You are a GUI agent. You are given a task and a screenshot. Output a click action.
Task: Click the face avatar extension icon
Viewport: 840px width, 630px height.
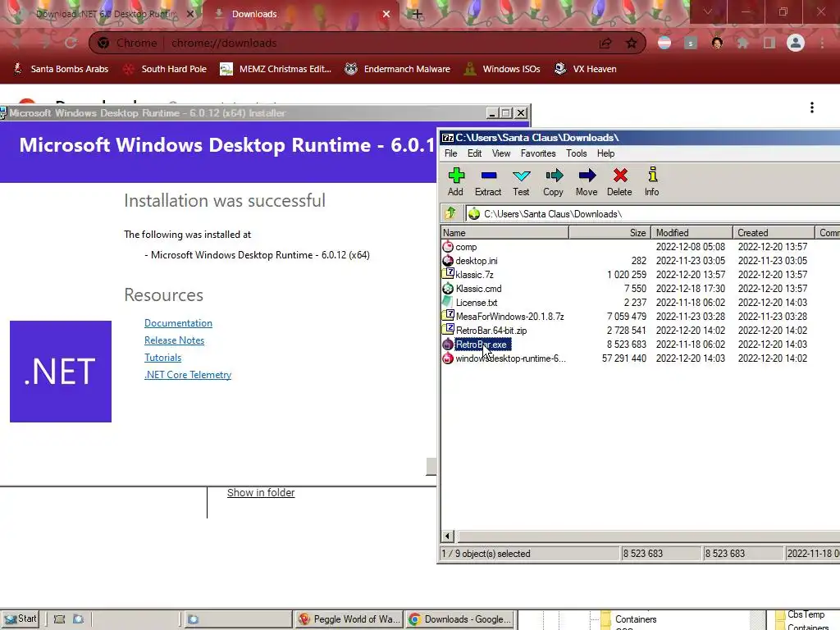point(717,43)
